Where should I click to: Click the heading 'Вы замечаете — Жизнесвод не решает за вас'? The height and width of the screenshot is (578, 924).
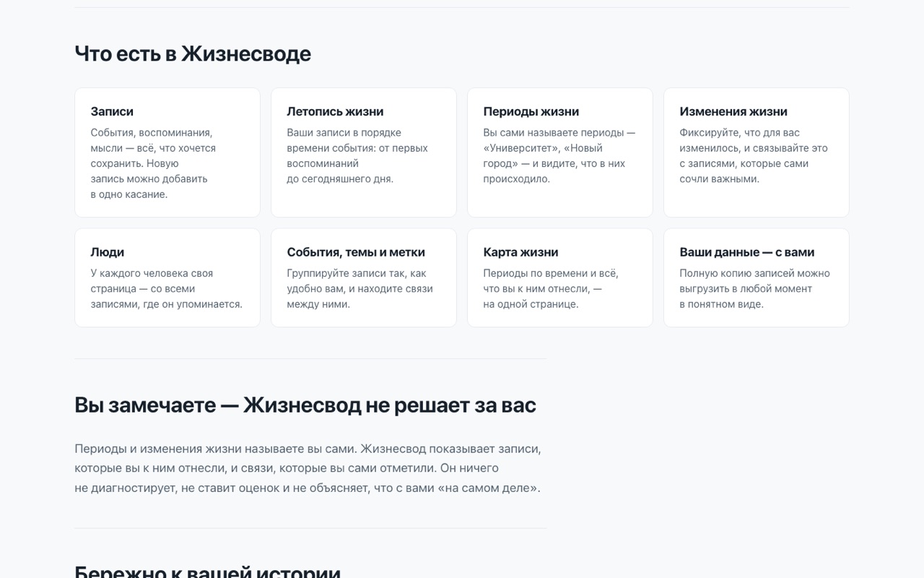pos(305,405)
